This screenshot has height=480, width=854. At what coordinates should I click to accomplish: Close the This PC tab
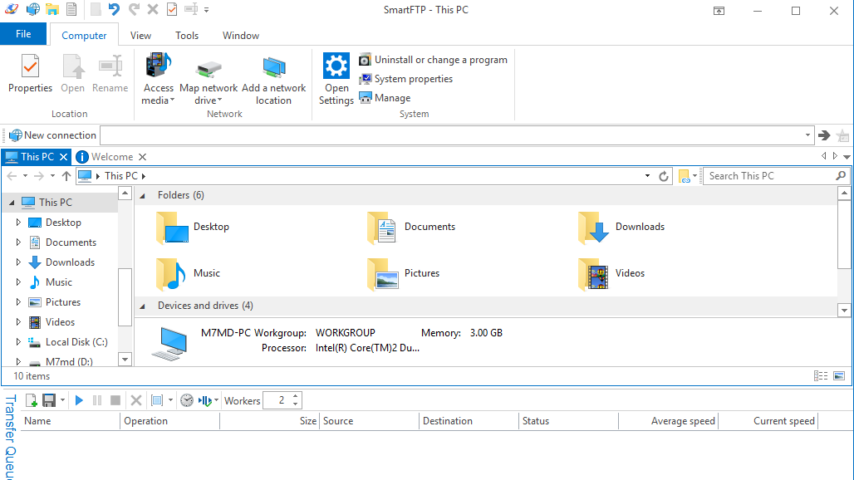tap(63, 157)
